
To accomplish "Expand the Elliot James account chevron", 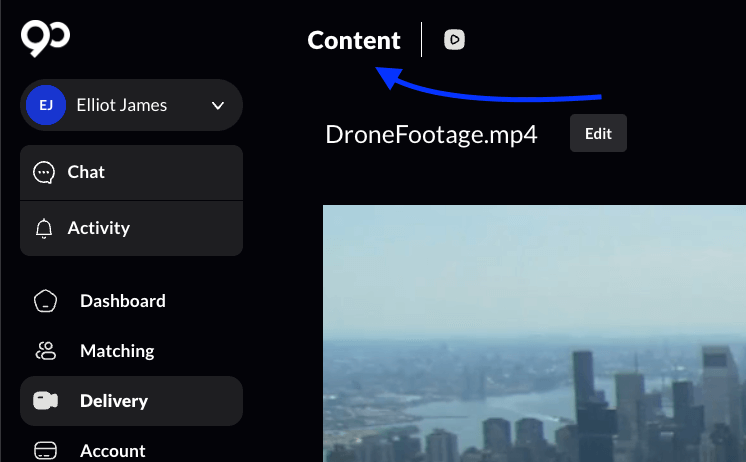I will pyautogui.click(x=218, y=106).
